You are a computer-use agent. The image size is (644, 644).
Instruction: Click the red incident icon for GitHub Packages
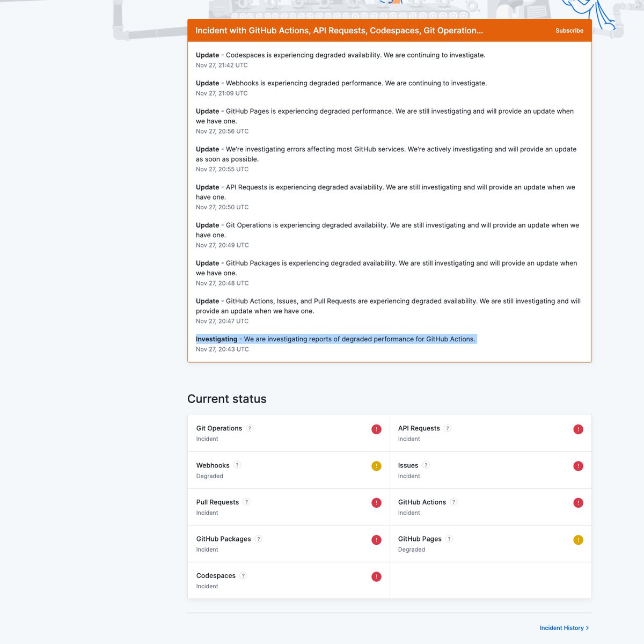377,540
